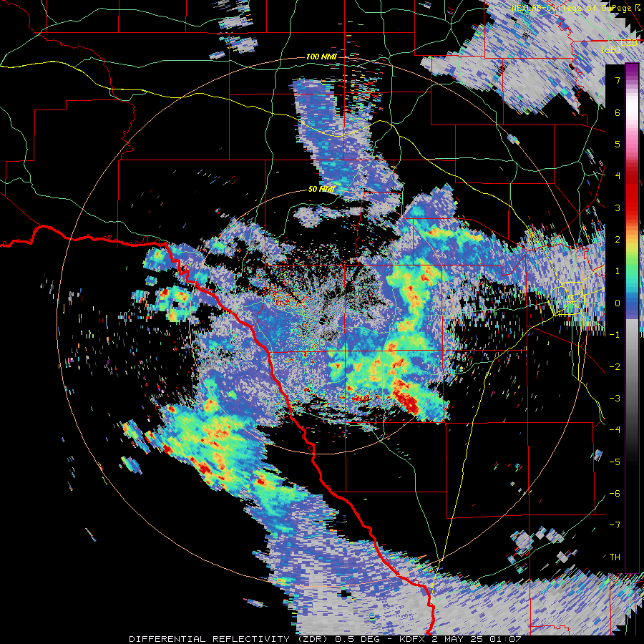Click the "100 NMI" range ring label

[321, 57]
